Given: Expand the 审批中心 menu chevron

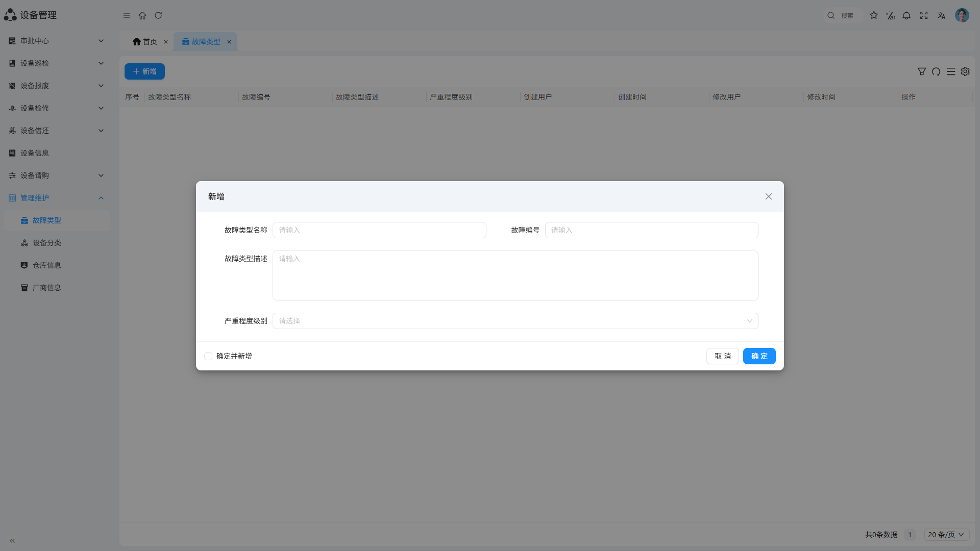Looking at the screenshot, I should coord(101,41).
